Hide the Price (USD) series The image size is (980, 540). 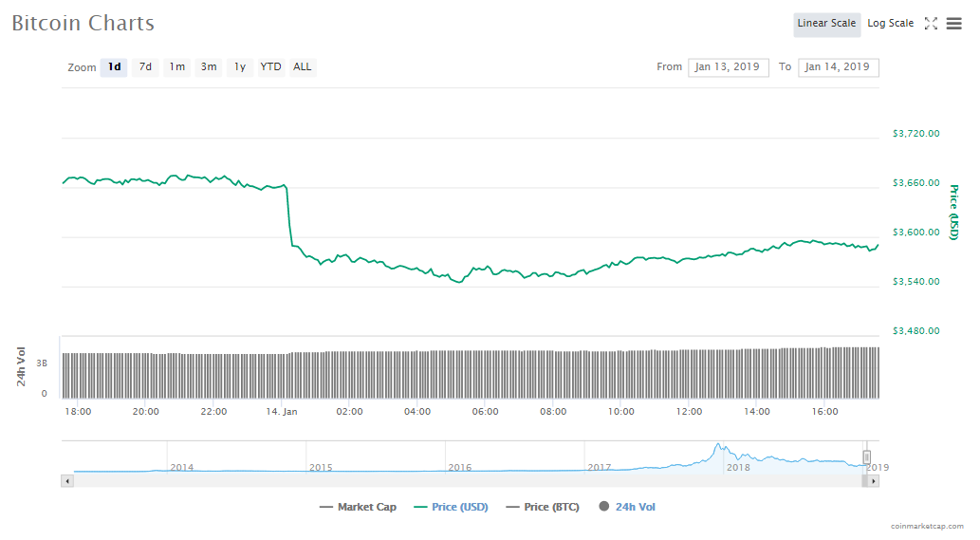(x=451, y=507)
